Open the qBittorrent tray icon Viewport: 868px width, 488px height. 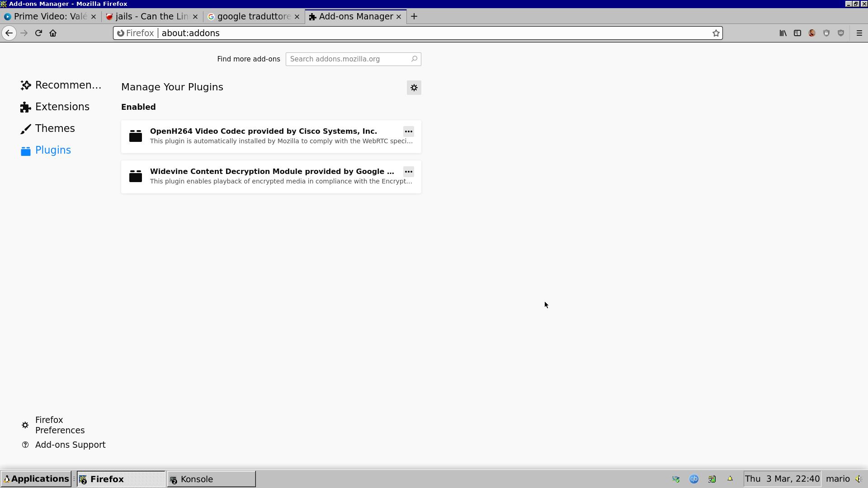693,479
